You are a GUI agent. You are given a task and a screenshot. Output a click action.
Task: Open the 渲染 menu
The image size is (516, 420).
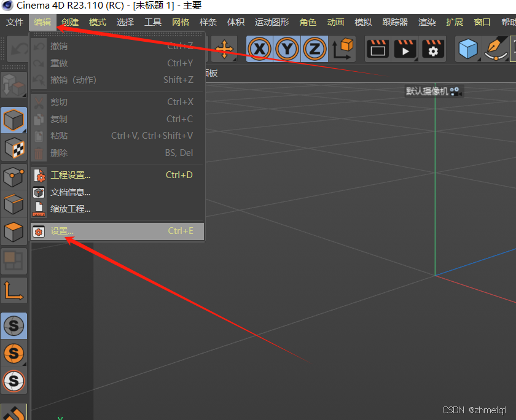click(427, 22)
